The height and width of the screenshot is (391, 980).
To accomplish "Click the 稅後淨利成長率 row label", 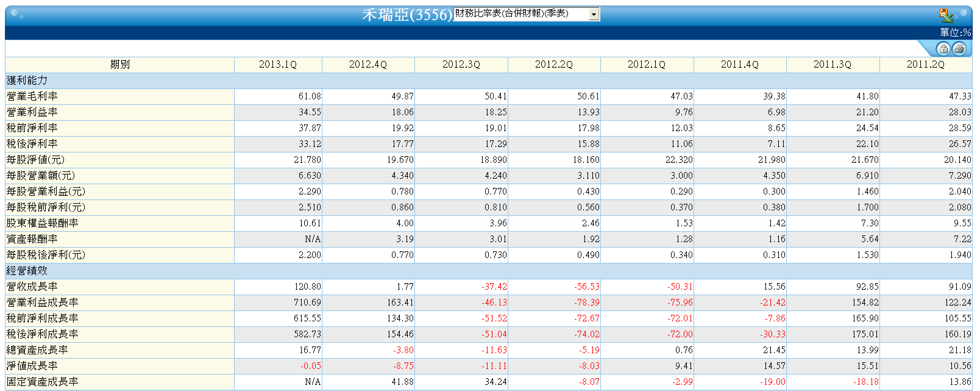I will coord(43,334).
